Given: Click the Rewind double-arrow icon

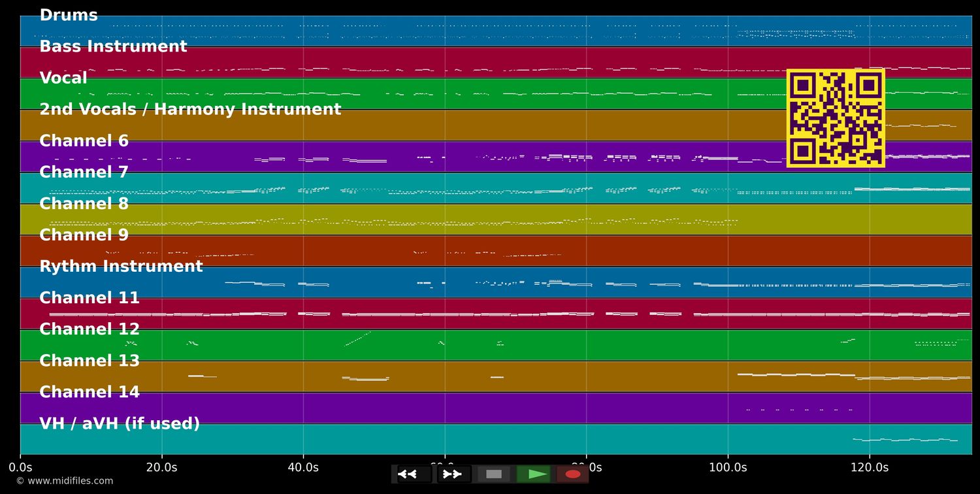Looking at the screenshot, I should 406,474.
